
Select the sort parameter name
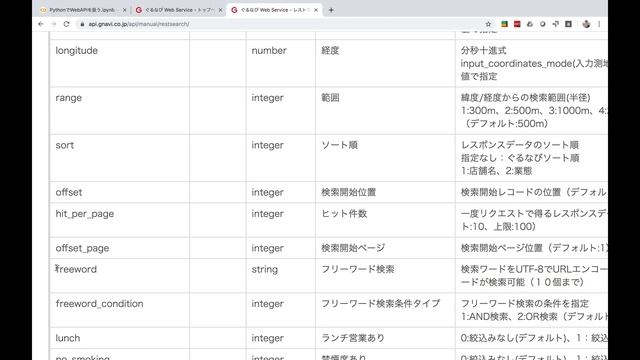click(x=64, y=145)
